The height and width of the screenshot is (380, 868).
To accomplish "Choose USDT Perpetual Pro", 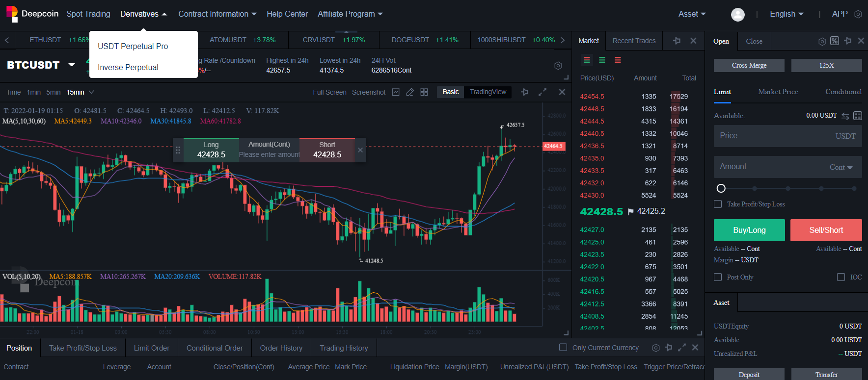I will point(133,46).
